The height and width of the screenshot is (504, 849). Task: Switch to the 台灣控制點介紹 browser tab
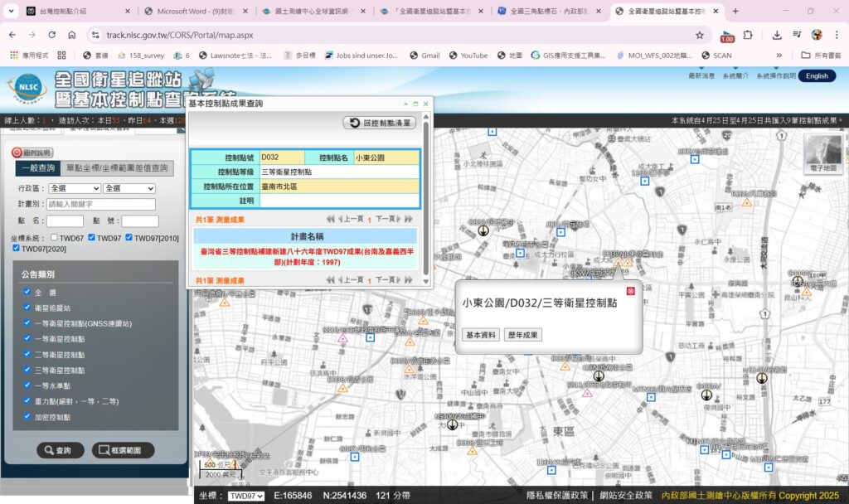point(78,11)
